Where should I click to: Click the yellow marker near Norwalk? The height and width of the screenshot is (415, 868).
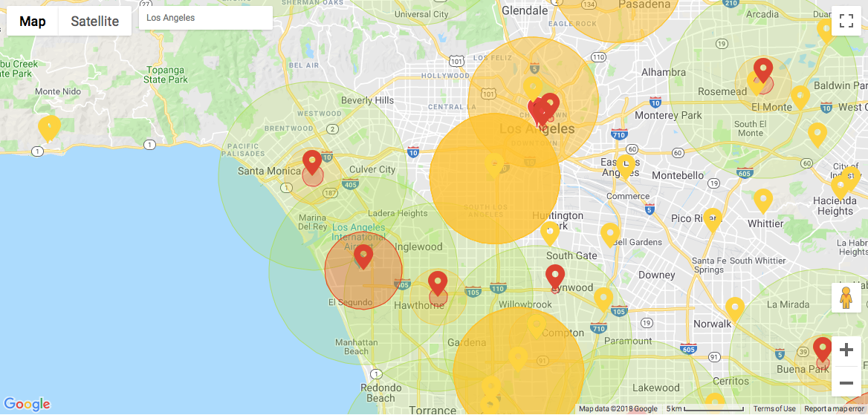tap(734, 308)
